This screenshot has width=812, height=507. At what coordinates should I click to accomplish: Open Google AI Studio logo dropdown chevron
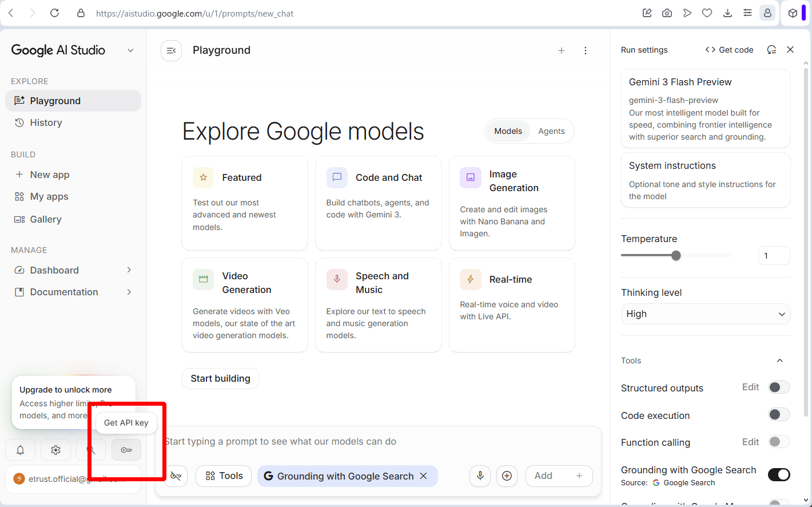(130, 50)
